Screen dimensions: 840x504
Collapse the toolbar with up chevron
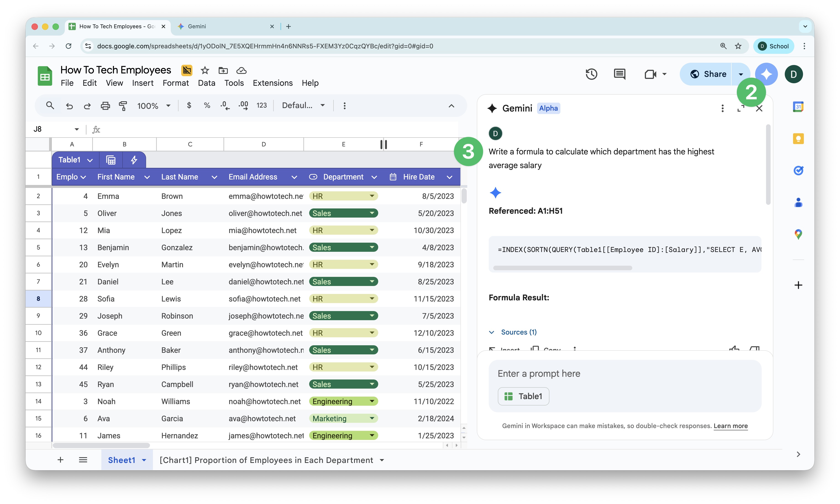coord(451,106)
